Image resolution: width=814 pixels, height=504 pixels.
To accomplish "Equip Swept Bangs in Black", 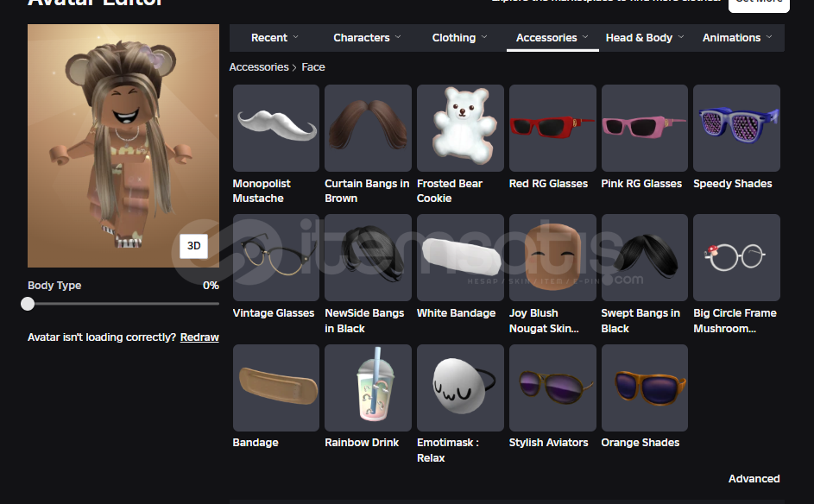I will click(x=645, y=257).
